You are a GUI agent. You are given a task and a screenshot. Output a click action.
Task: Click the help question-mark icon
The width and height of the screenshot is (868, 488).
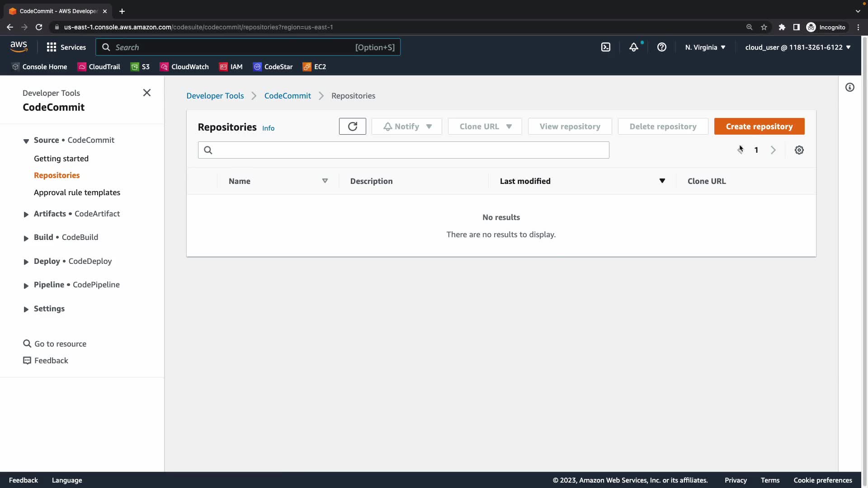click(x=662, y=47)
